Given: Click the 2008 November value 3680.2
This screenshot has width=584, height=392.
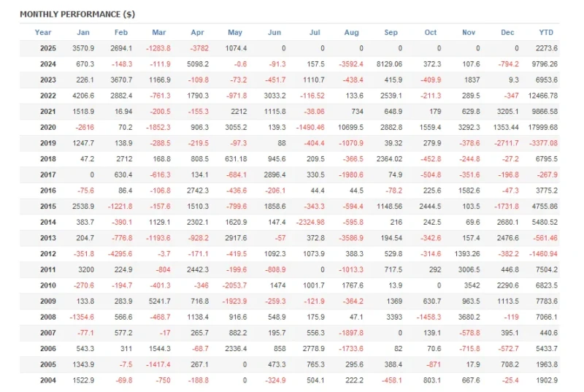Looking at the screenshot, I should tap(469, 317).
